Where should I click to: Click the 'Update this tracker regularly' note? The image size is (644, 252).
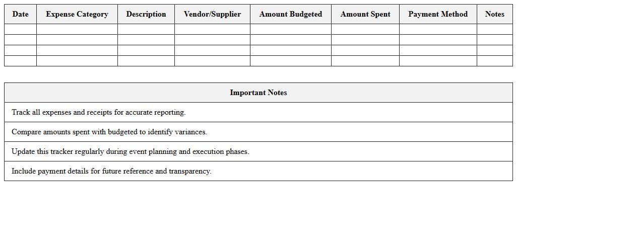pyautogui.click(x=131, y=151)
